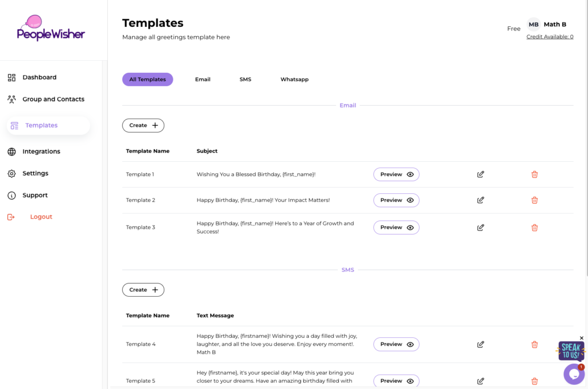The height and width of the screenshot is (389, 588).
Task: Delete Template 2 using the trash icon
Action: click(x=535, y=200)
